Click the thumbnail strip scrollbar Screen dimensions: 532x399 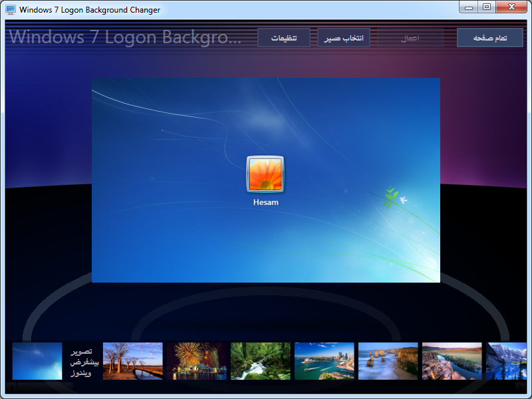[x=266, y=386]
